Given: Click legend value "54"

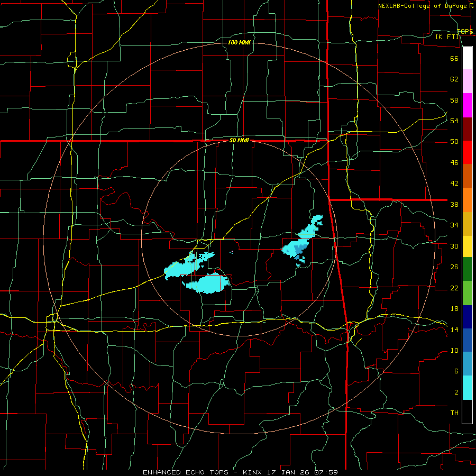Looking at the screenshot, I should tap(454, 121).
